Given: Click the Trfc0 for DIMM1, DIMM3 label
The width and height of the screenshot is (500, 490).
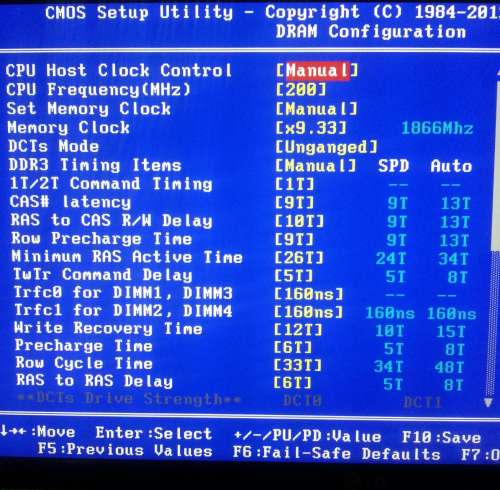Looking at the screenshot, I should (x=123, y=293).
